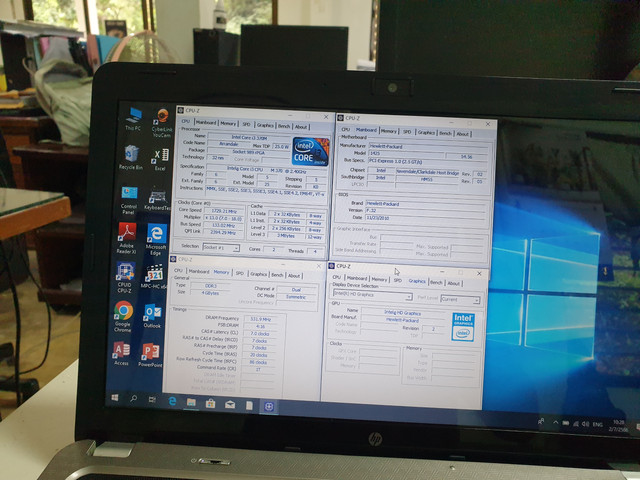Switch to Mainboard tab in the CPU window

(206, 122)
